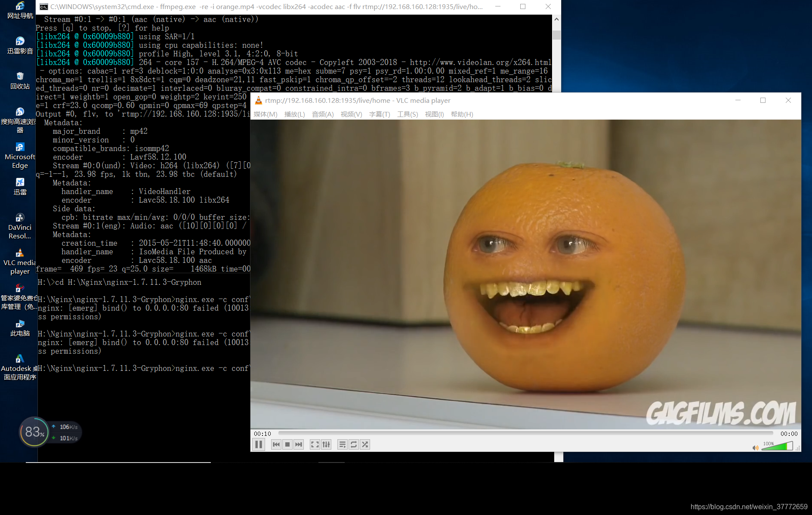
Task: Toggle the VLC playlist view
Action: click(343, 444)
